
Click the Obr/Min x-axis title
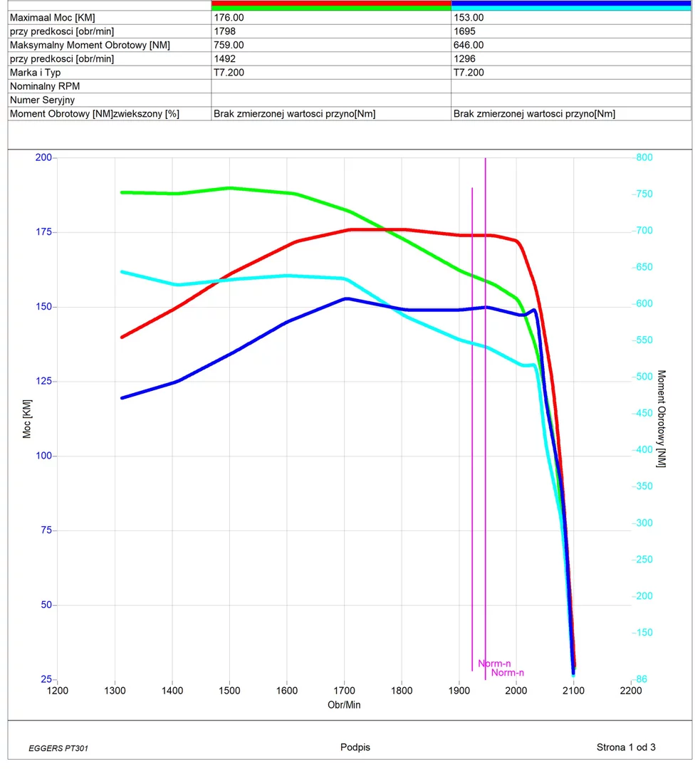[x=344, y=705]
